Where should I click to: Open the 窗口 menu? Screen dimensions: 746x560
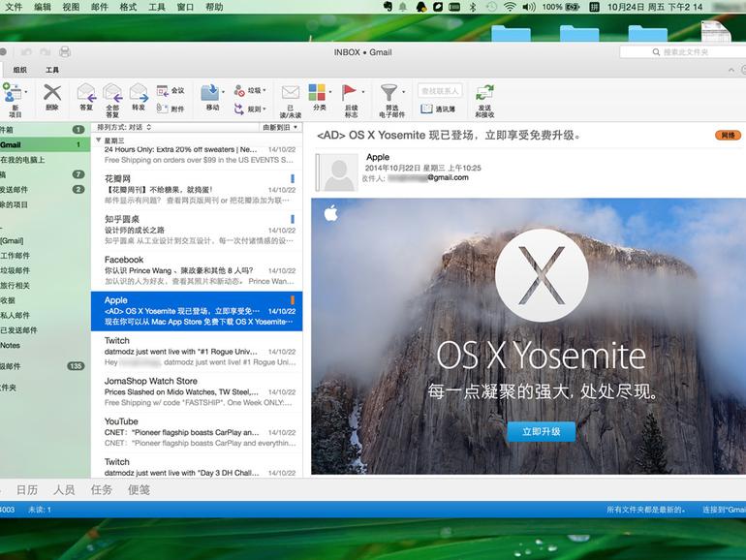tap(185, 7)
